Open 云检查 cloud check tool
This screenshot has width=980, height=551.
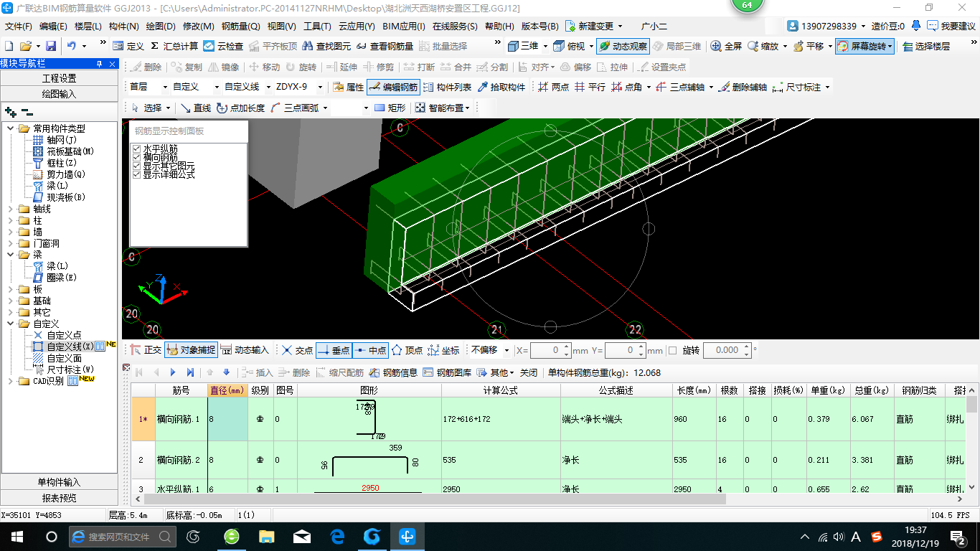[223, 46]
